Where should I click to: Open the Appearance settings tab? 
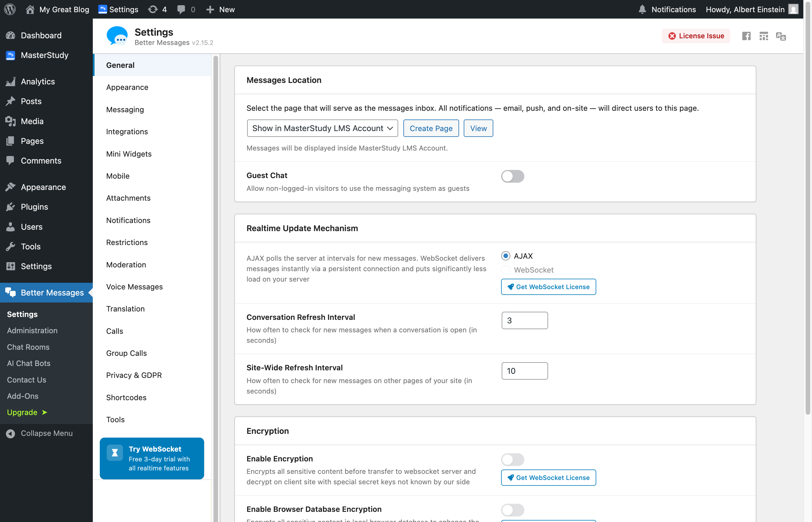(x=152, y=87)
